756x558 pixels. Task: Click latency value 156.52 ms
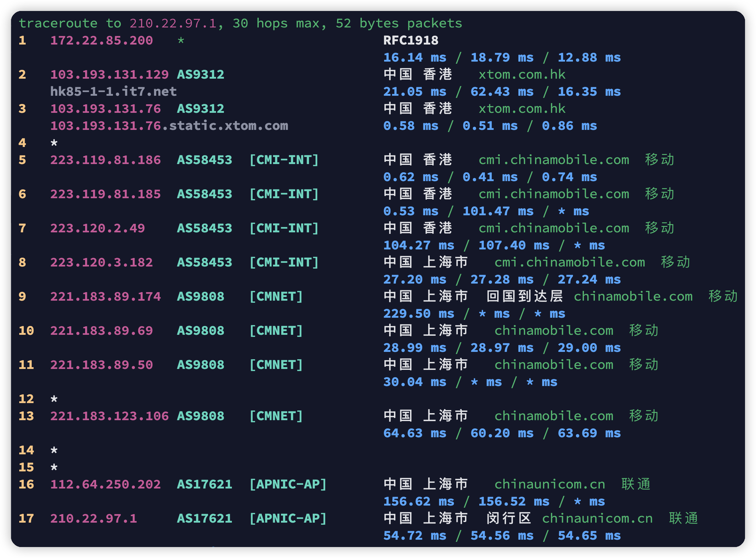514,502
